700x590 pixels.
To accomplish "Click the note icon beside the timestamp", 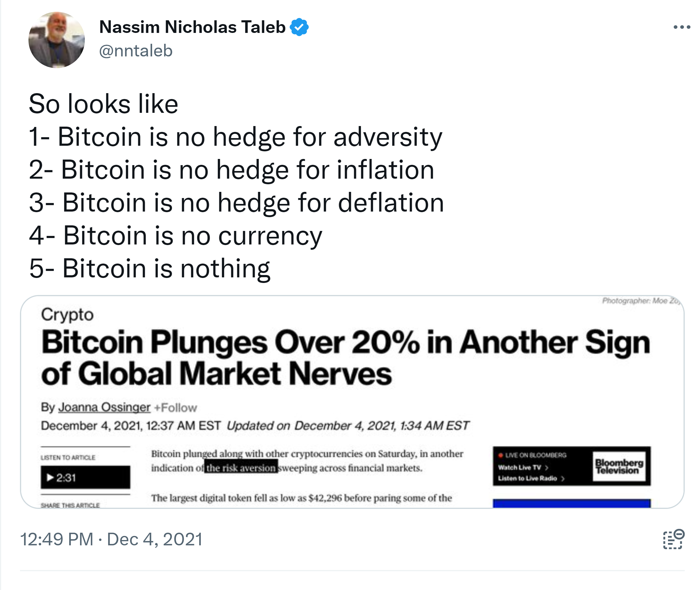I will tap(674, 539).
